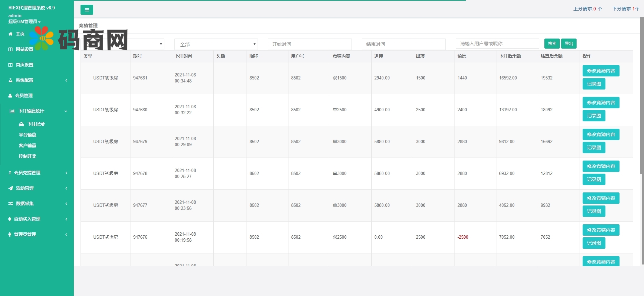Click the car icon beside 下注记录
This screenshot has height=296, width=644.
[21, 124]
